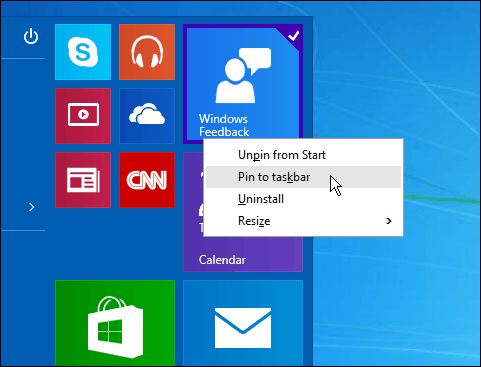
Task: Open the OneDrive cloud tile
Action: coord(147,116)
